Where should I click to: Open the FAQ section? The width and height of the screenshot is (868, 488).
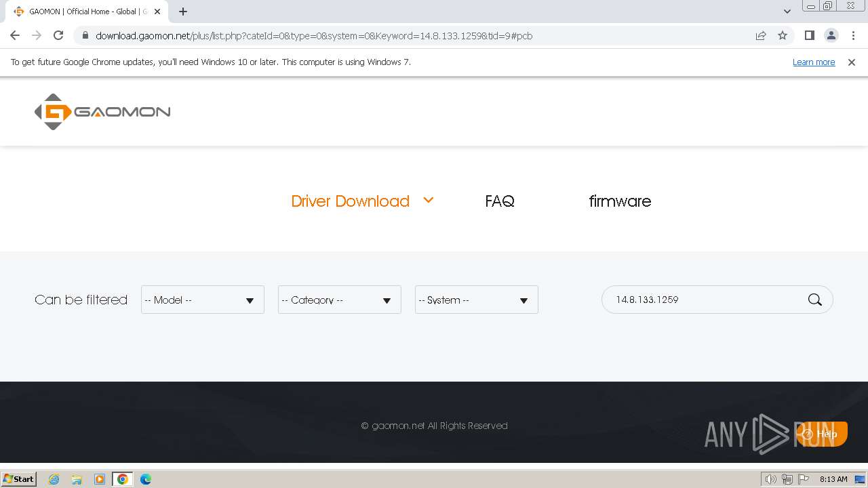point(500,201)
